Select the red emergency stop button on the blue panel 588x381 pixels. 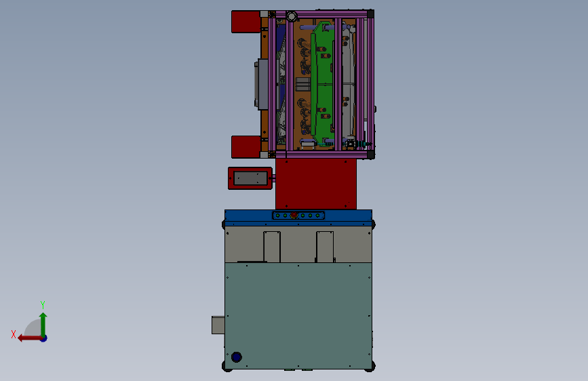coord(294,216)
